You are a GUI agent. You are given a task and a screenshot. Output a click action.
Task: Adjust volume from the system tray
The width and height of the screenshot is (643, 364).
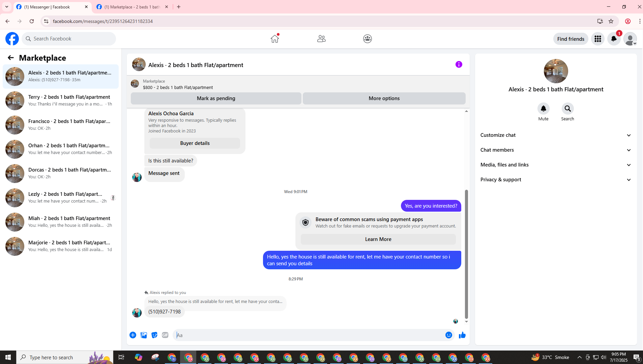click(604, 357)
